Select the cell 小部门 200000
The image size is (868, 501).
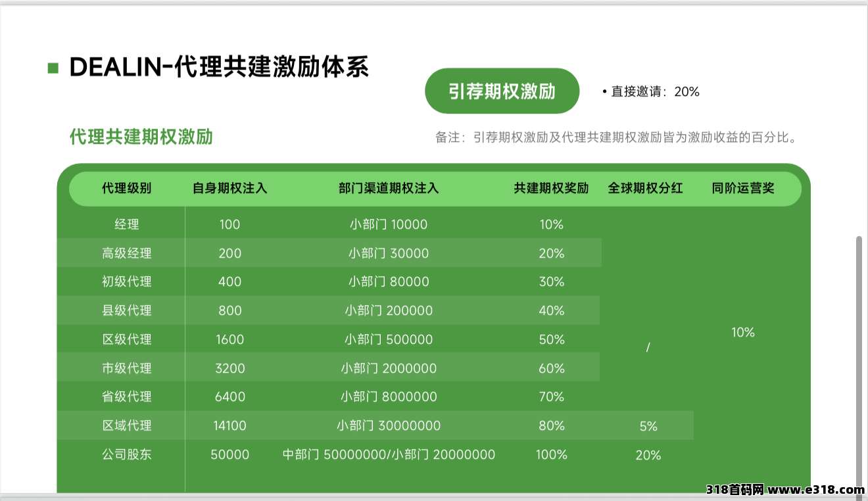[x=389, y=310]
